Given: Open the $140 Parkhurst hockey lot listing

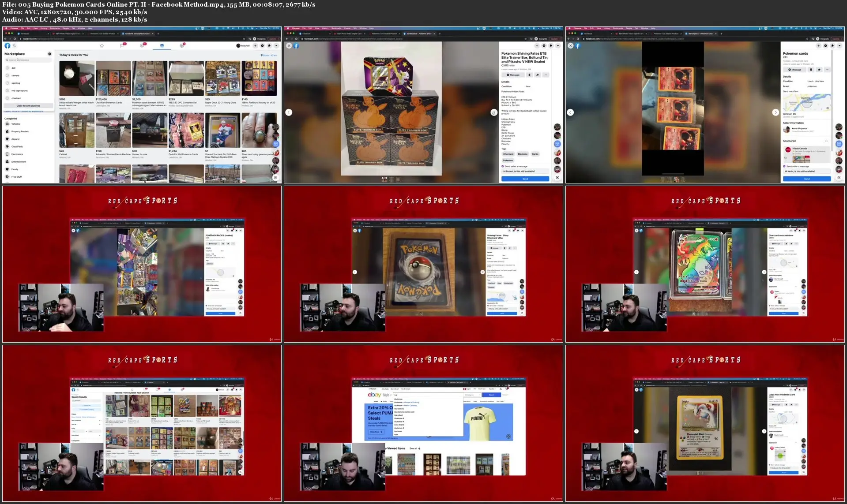Looking at the screenshot, I should click(259, 78).
